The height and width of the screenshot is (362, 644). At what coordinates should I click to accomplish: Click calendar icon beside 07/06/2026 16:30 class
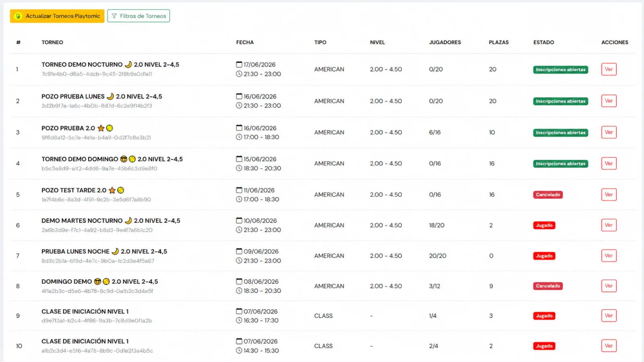coord(239,311)
